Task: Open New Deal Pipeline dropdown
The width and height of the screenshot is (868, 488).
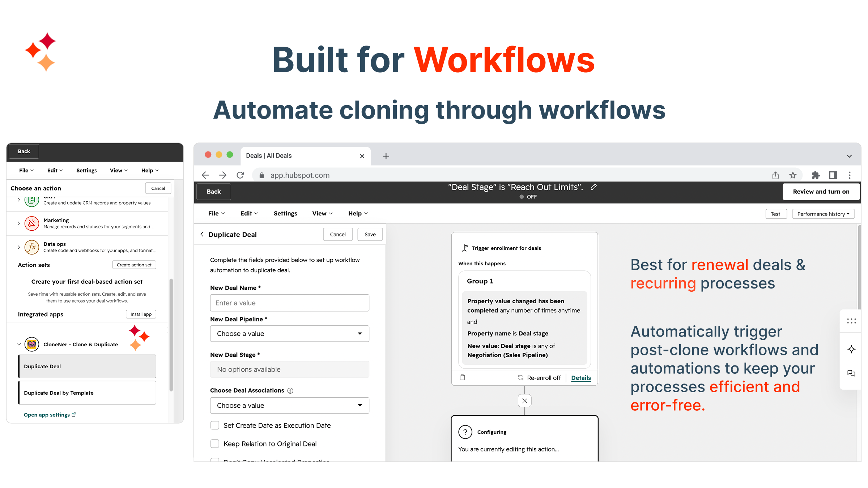Action: point(290,334)
